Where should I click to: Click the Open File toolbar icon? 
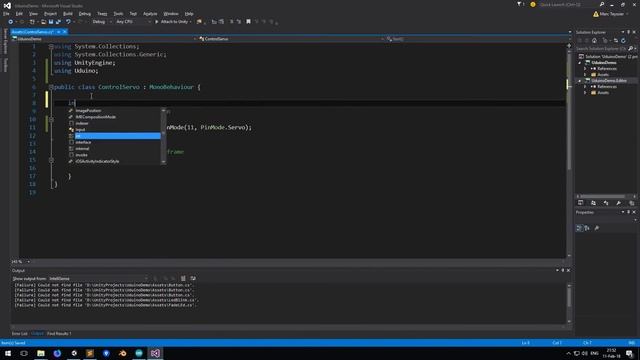43,22
